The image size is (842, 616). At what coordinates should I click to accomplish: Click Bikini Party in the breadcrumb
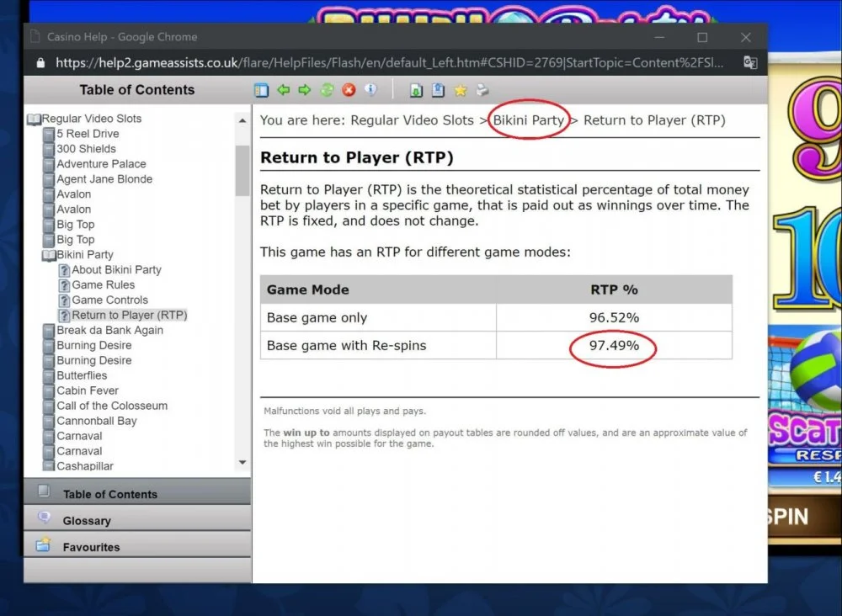point(529,120)
